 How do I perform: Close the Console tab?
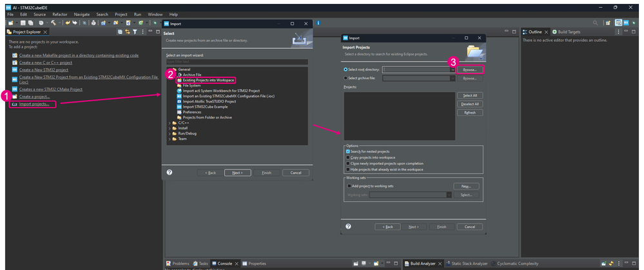[x=237, y=264]
